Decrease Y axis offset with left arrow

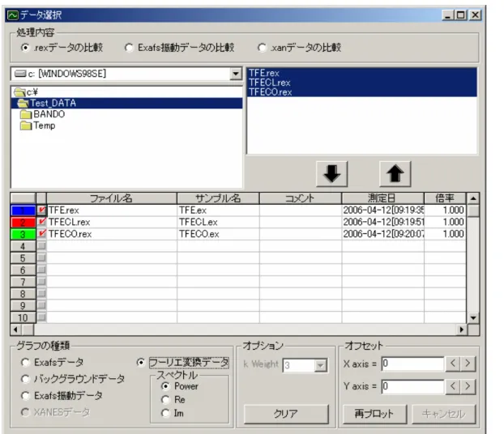[453, 385]
